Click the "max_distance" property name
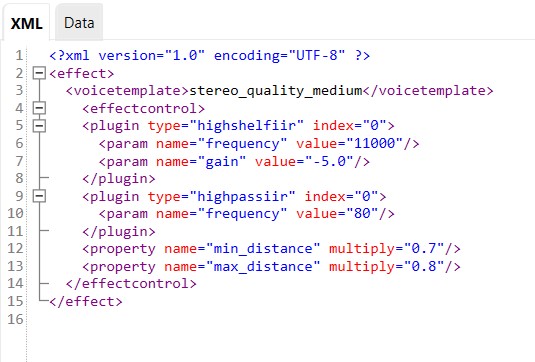The height and width of the screenshot is (362, 535). click(x=263, y=266)
